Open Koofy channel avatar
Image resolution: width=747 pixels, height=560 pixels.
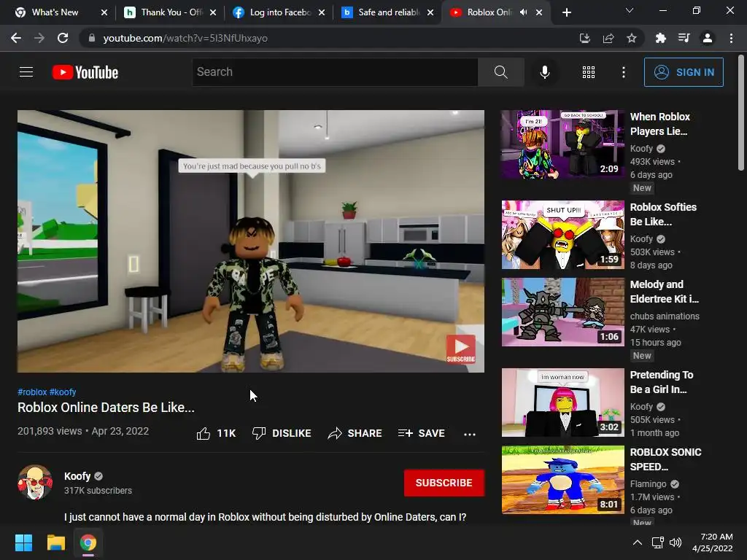pos(35,483)
